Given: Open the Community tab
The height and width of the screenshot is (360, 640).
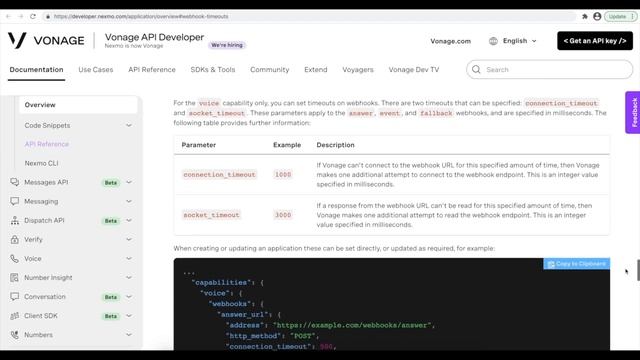Looking at the screenshot, I should pos(269,70).
